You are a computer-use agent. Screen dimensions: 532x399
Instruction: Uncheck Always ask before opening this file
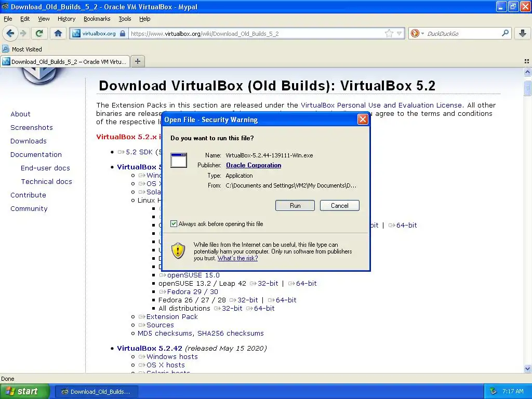pyautogui.click(x=174, y=223)
